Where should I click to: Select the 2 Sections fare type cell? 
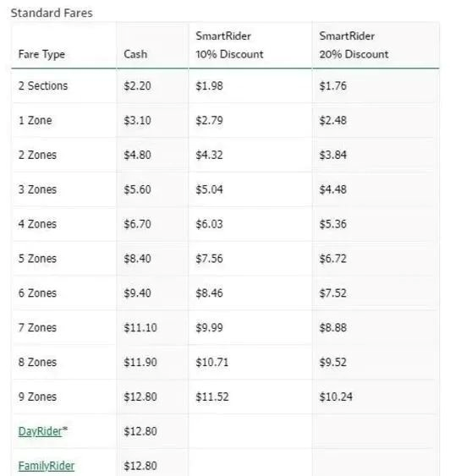pos(43,86)
